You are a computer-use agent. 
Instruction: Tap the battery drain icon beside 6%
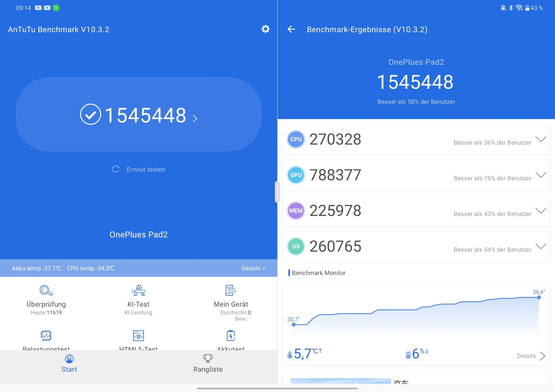(408, 355)
